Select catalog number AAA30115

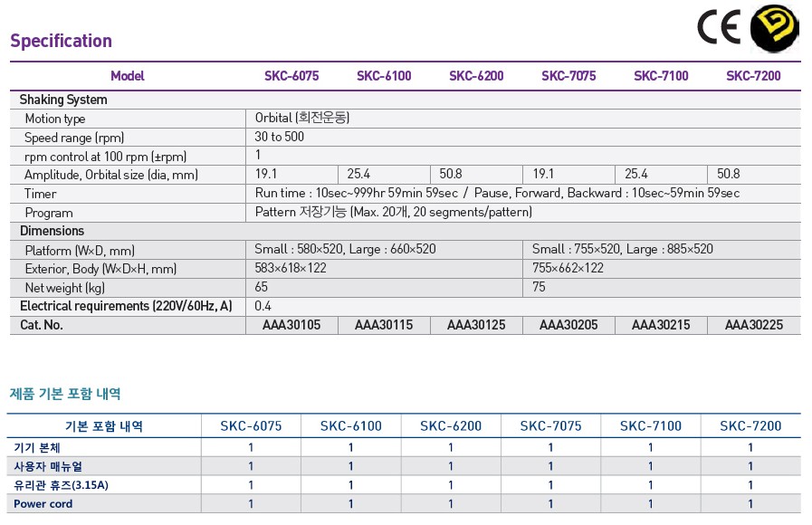tap(384, 325)
